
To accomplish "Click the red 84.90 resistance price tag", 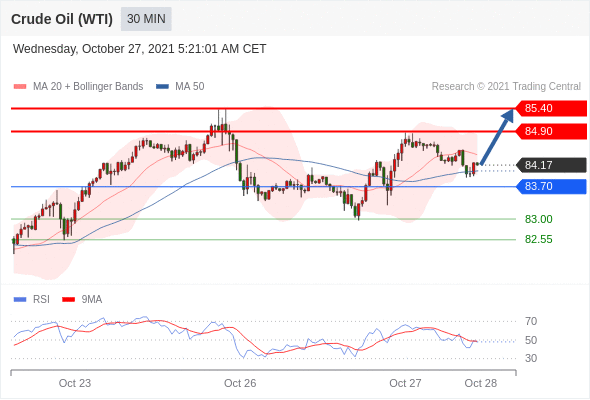I will click(x=551, y=131).
